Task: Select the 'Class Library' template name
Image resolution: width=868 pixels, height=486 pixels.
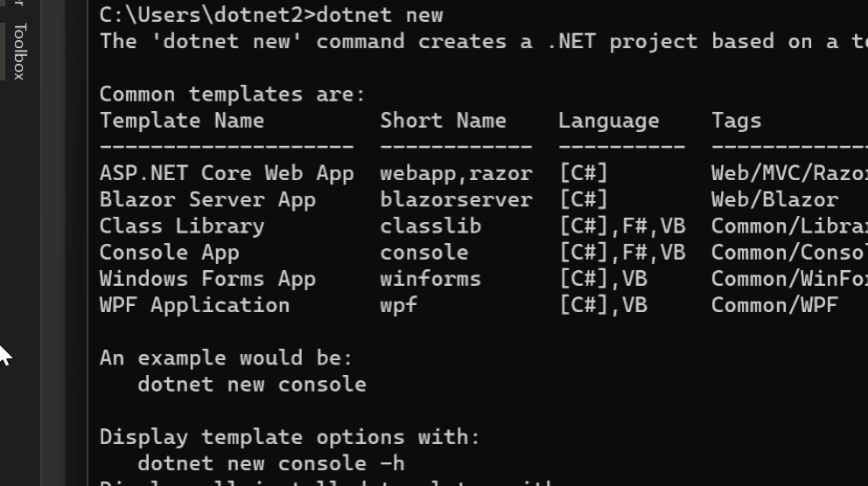Action: (181, 226)
